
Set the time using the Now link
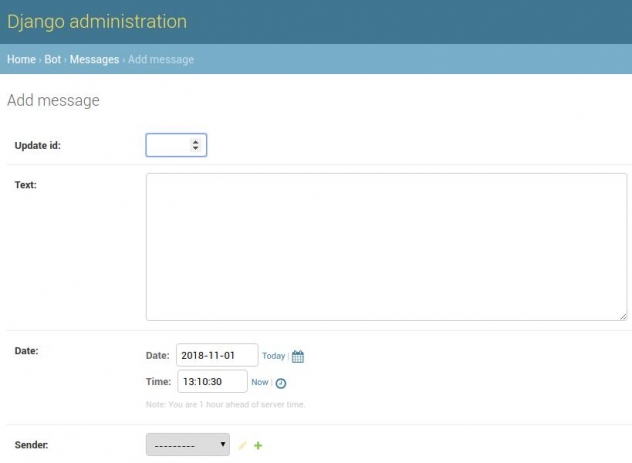259,382
